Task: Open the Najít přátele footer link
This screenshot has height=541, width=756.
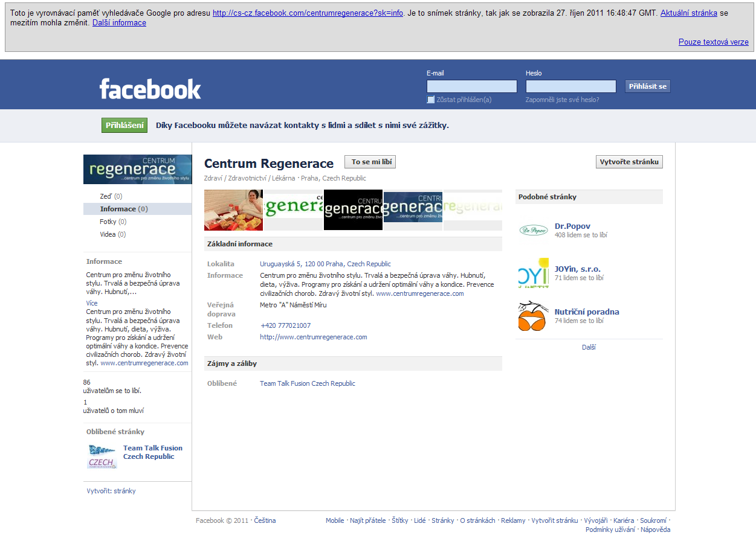Action: 367,520
